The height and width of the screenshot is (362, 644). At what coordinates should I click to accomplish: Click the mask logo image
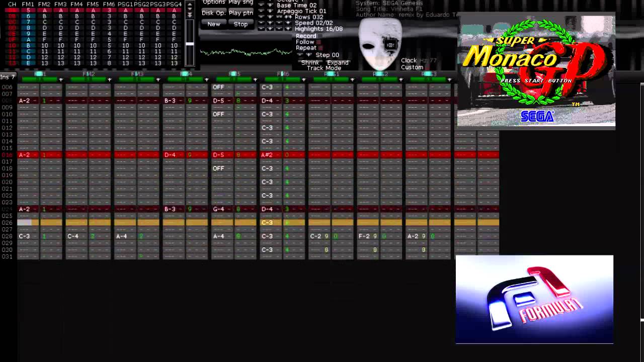pos(380,44)
